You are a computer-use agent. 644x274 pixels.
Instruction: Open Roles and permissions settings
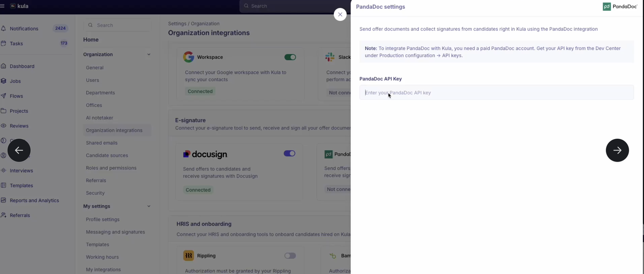[x=111, y=168]
